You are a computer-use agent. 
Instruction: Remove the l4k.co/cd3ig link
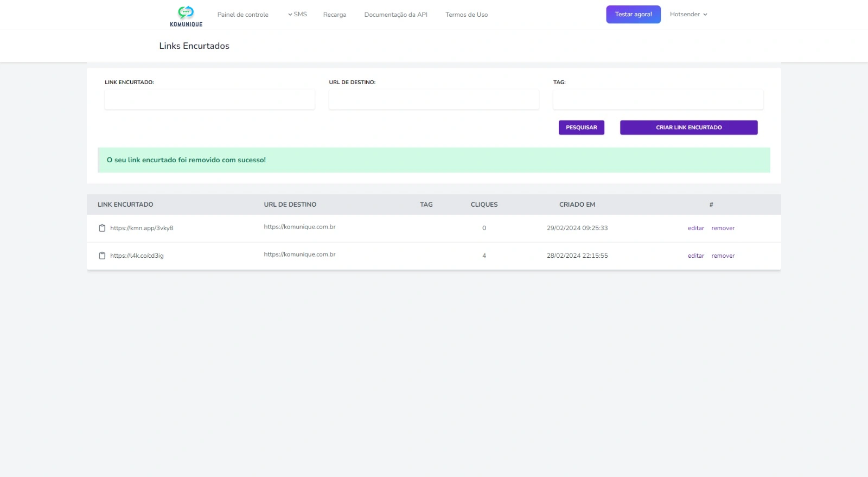point(723,256)
